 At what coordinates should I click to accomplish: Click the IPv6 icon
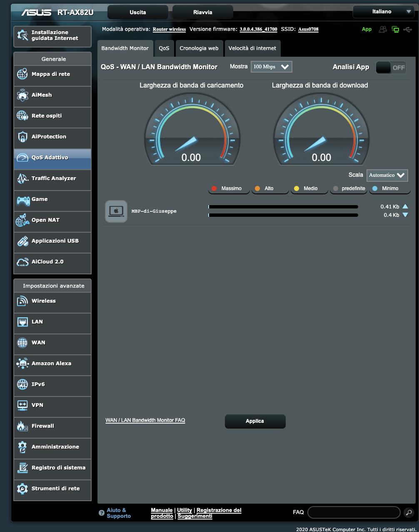[x=22, y=384]
